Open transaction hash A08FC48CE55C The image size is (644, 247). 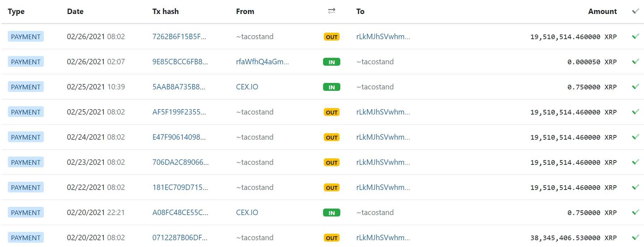coord(180,213)
